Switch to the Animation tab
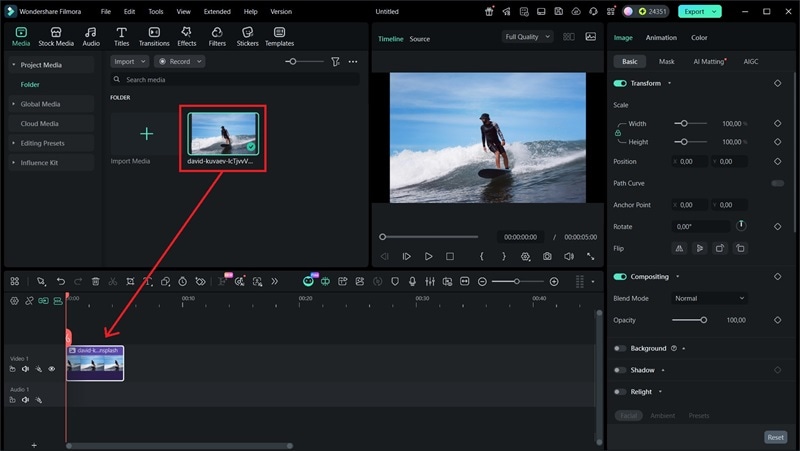 pos(660,38)
